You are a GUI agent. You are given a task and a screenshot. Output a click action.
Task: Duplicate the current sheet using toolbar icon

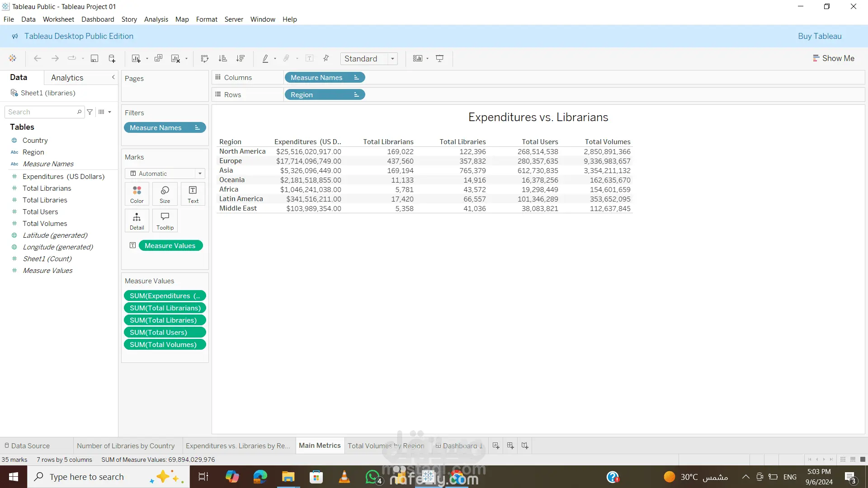(158, 58)
